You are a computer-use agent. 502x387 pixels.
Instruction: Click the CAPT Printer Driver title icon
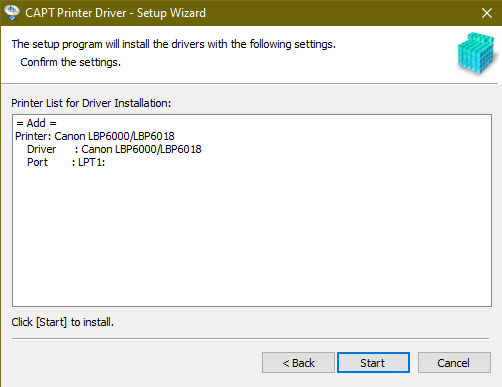point(12,13)
